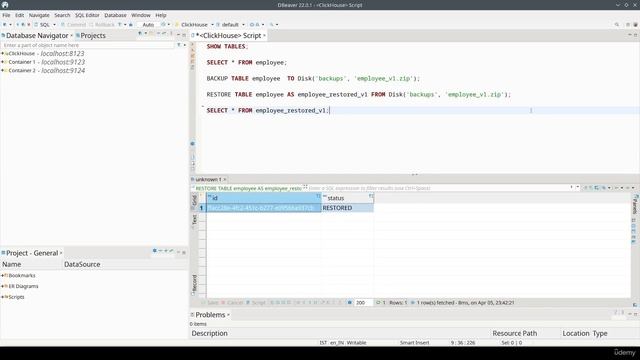Click the SELECT * FROM employee line
Image resolution: width=640 pixels, height=360 pixels.
[247, 62]
